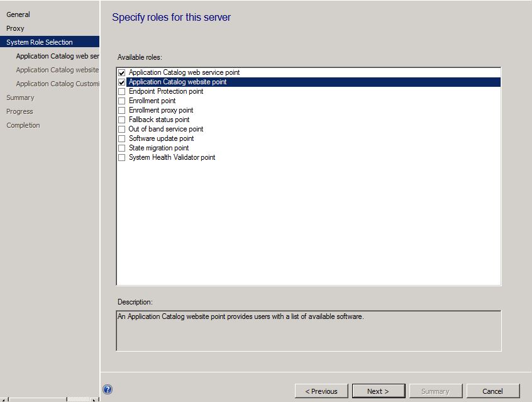Check the Enrollment point checkbox
Viewport: 532px width, 402px height.
click(x=121, y=101)
